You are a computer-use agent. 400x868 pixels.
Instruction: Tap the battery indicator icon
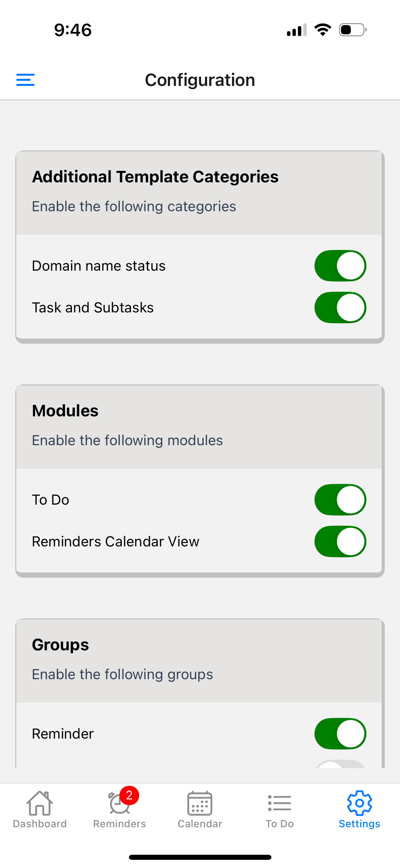(353, 30)
